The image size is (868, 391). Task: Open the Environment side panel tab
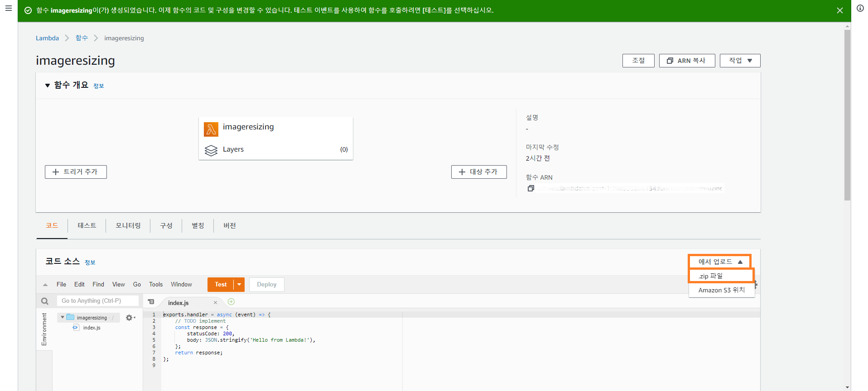tap(44, 329)
